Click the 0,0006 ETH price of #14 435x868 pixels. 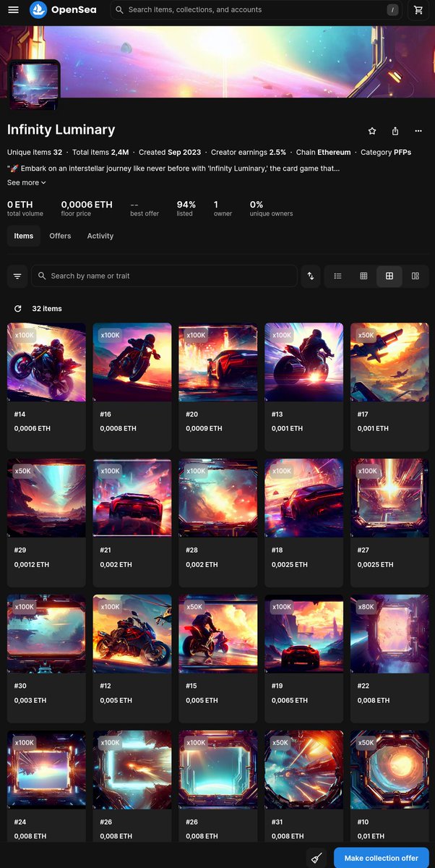[33, 428]
